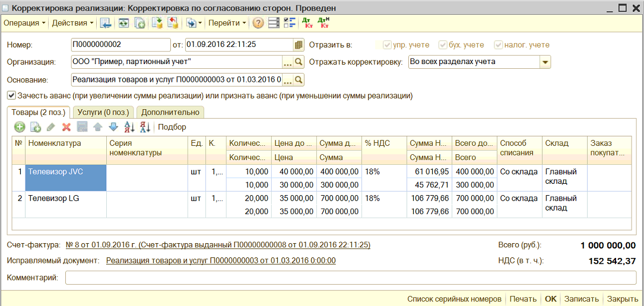644x306 pixels.
Task: Open the 'Перейти' dropdown menu
Action: [227, 23]
